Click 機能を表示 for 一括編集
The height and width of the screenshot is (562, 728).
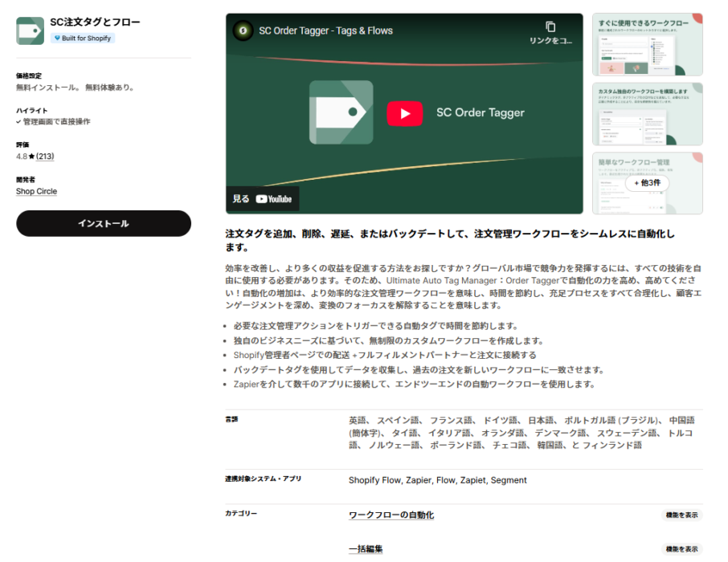point(681,549)
